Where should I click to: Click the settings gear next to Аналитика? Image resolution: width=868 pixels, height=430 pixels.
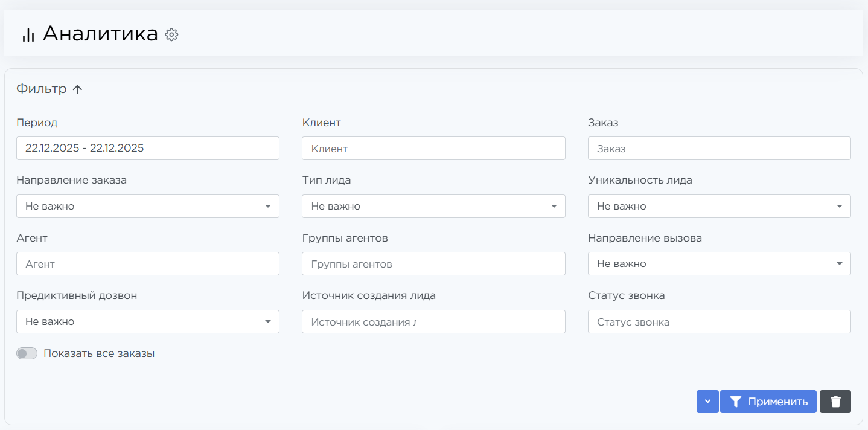click(171, 35)
